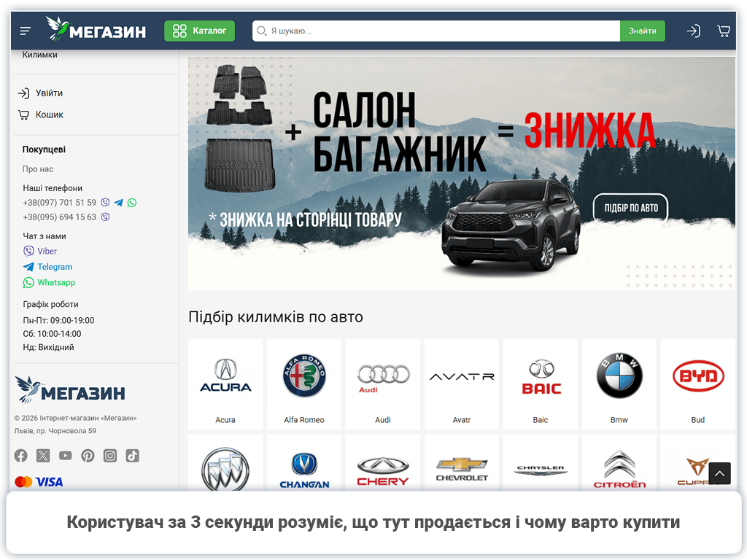This screenshot has height=560, width=747.
Task: Click WhatsApp icon next to 097 number
Action: pos(132,203)
